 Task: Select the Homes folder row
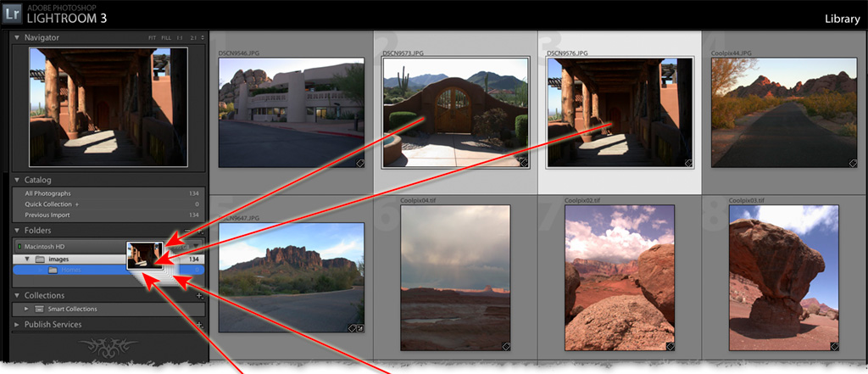(108, 270)
